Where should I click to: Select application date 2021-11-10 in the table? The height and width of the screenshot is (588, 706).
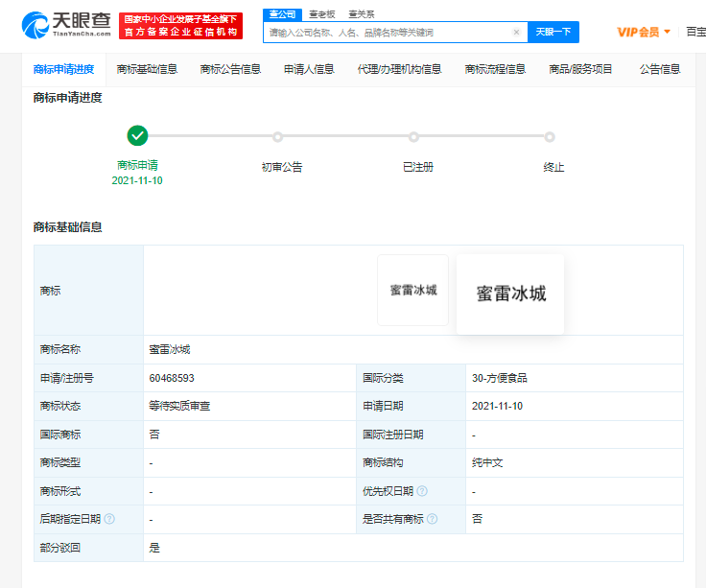click(x=497, y=406)
